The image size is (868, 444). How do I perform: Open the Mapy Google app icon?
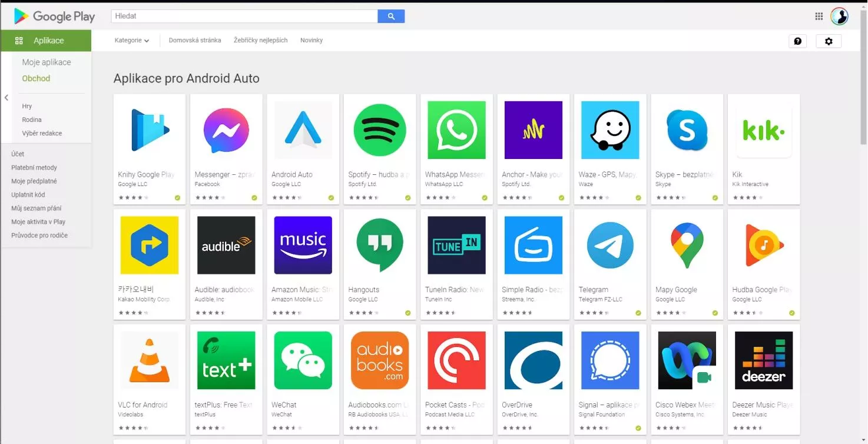pos(687,246)
